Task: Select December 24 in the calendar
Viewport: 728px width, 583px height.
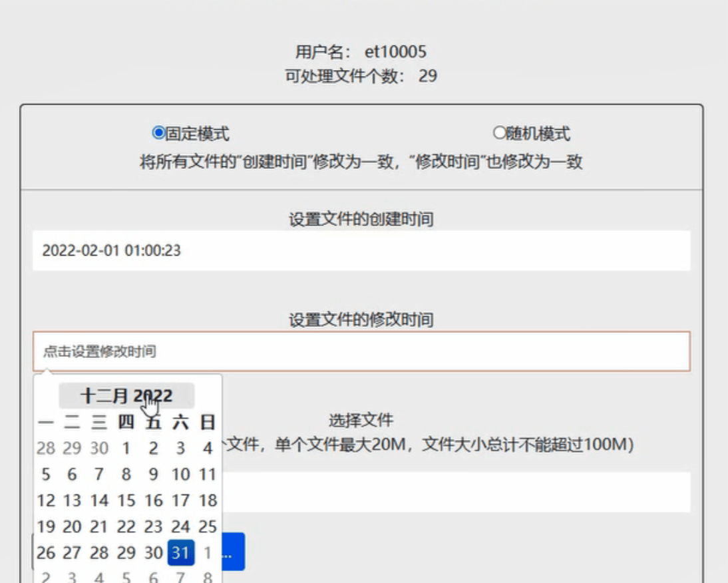Action: [180, 526]
